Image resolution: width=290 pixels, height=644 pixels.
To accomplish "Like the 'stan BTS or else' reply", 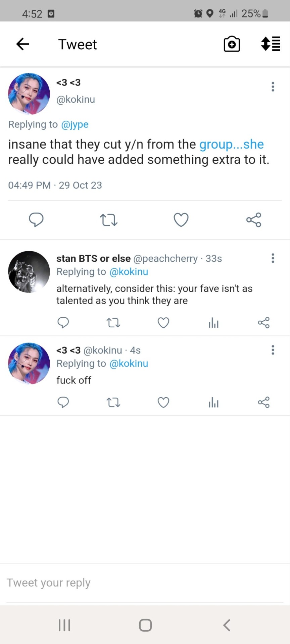I will [163, 323].
